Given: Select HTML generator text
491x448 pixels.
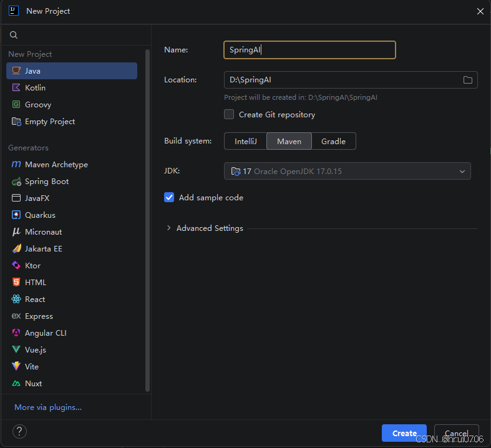Looking at the screenshot, I should pos(36,283).
